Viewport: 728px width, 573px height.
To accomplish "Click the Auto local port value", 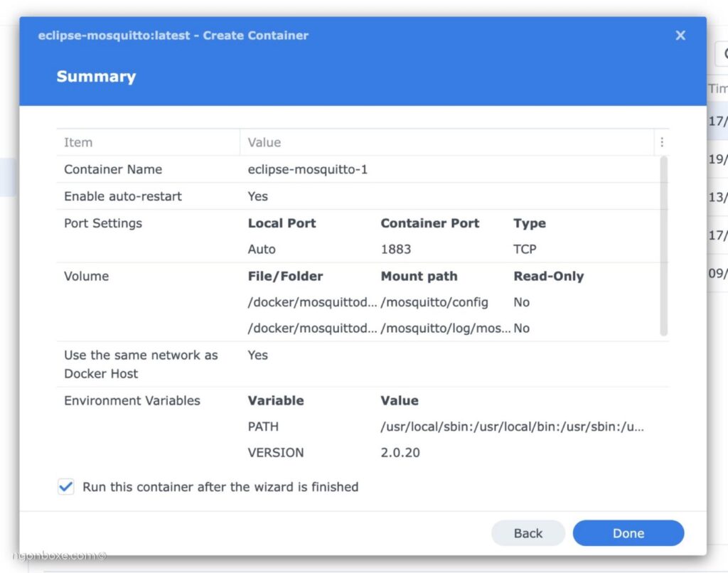I will [x=262, y=250].
